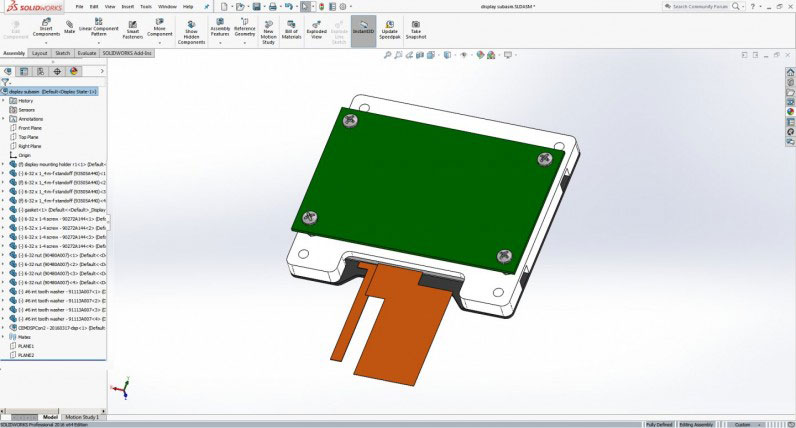
Task: Expand the History folder in the tree
Action: tap(4, 101)
